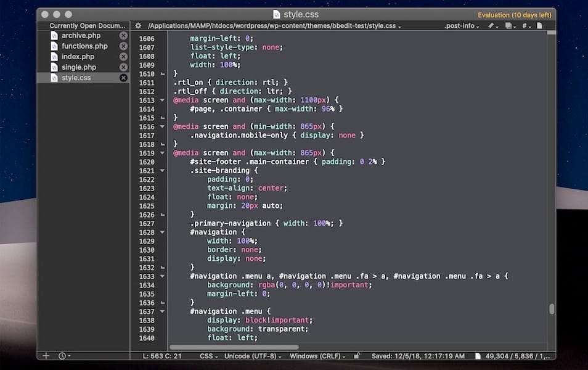The width and height of the screenshot is (588, 370).
Task: Close the archive.php document
Action: click(123, 35)
